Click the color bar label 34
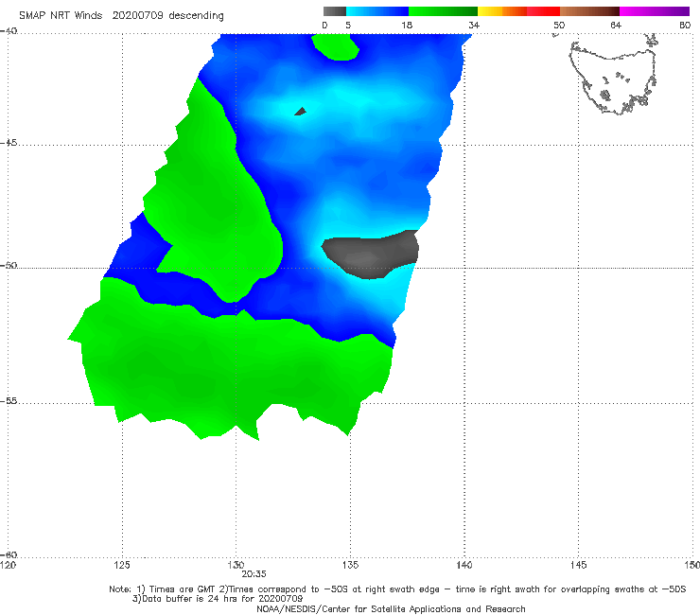This screenshot has height=615, width=700. pyautogui.click(x=474, y=25)
